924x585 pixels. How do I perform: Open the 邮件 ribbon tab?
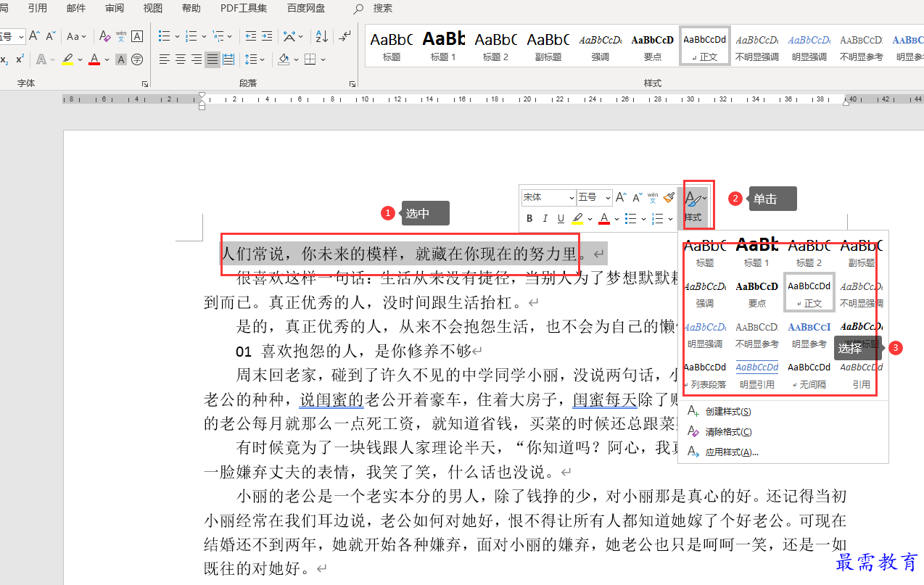[x=76, y=8]
